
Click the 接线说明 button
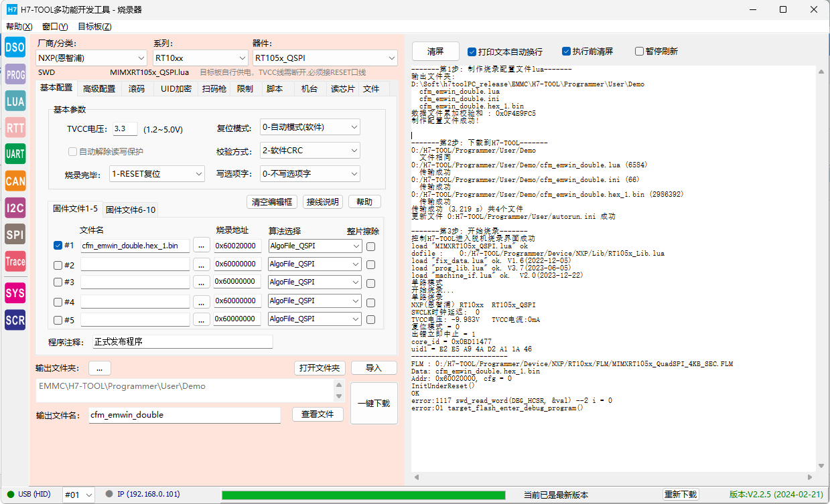click(x=322, y=202)
